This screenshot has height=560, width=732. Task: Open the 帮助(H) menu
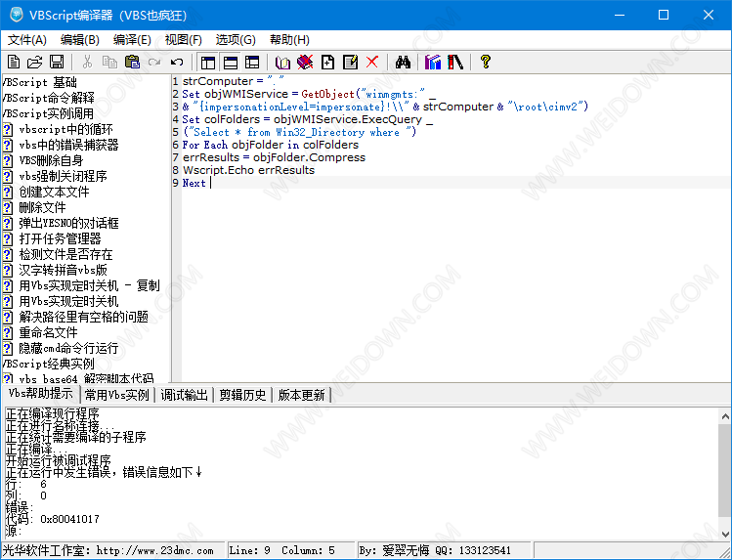click(290, 40)
